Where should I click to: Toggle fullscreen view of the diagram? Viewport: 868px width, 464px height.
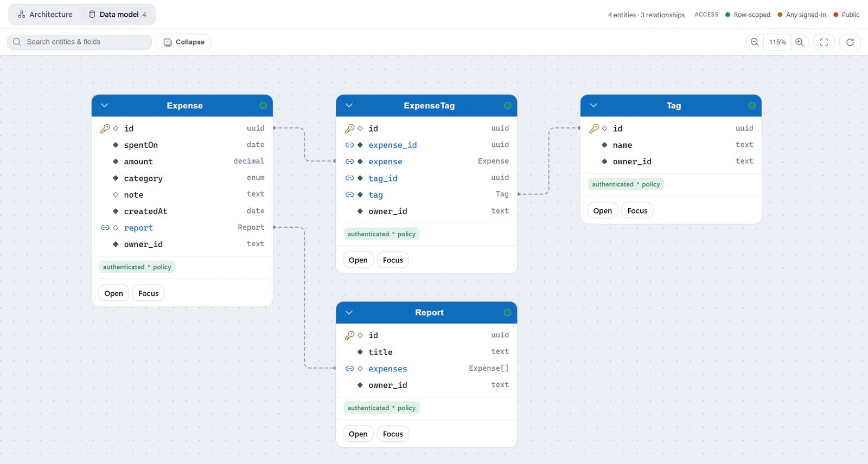(x=824, y=42)
